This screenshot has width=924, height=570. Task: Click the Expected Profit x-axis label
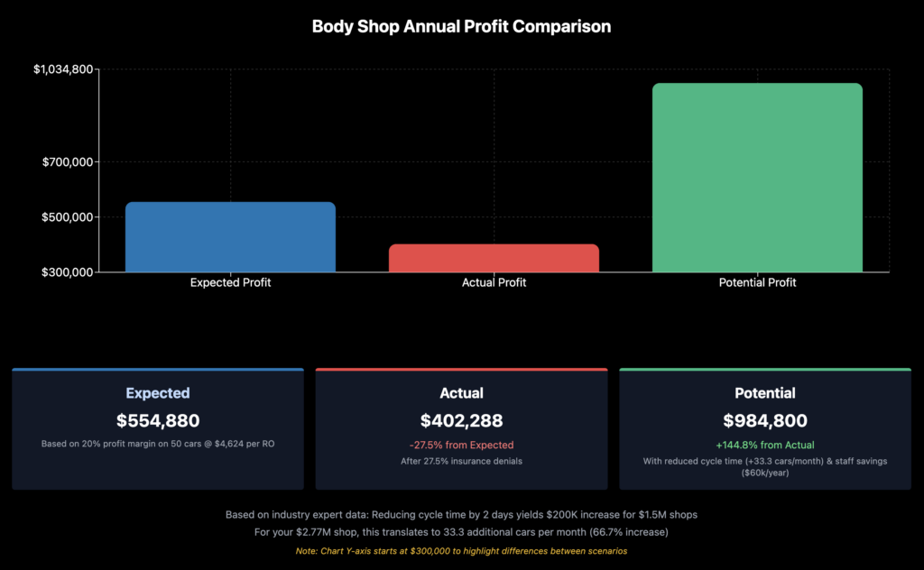coord(230,282)
